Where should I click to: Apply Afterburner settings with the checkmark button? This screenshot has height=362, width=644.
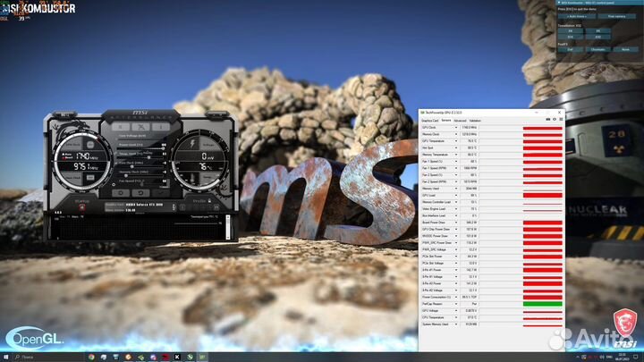[161, 193]
